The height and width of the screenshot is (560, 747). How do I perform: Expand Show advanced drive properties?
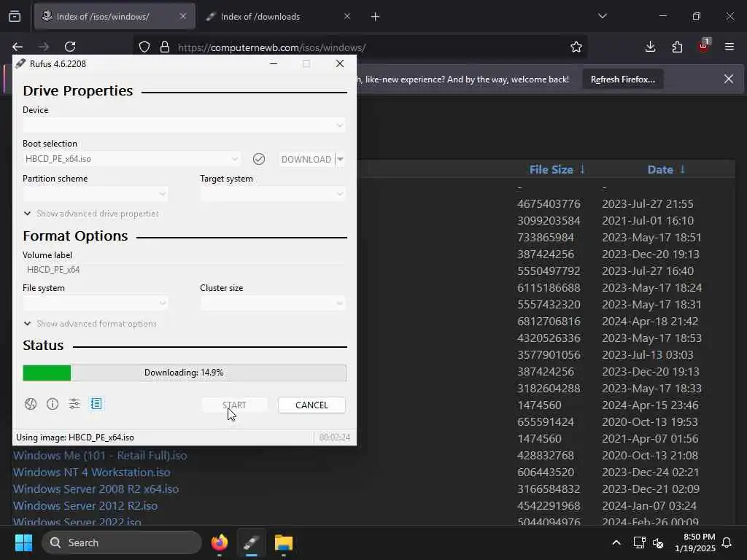coord(91,214)
